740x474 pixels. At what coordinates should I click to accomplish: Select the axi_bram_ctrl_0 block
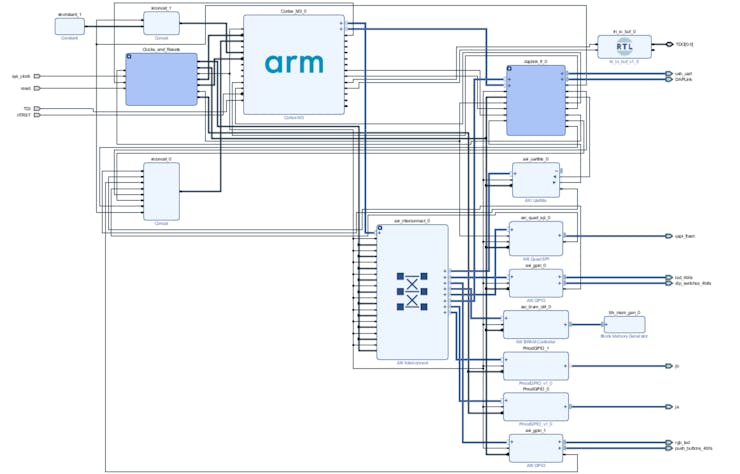(536, 324)
